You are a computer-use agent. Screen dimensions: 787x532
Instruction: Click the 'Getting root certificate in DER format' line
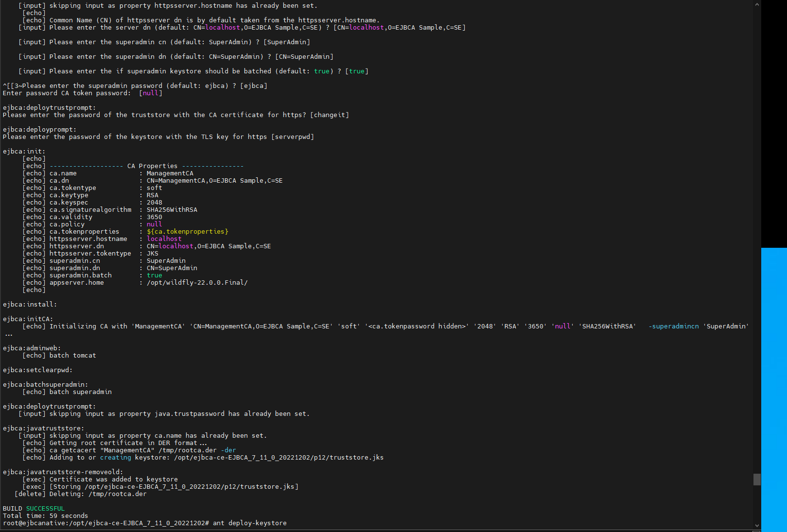[115, 443]
